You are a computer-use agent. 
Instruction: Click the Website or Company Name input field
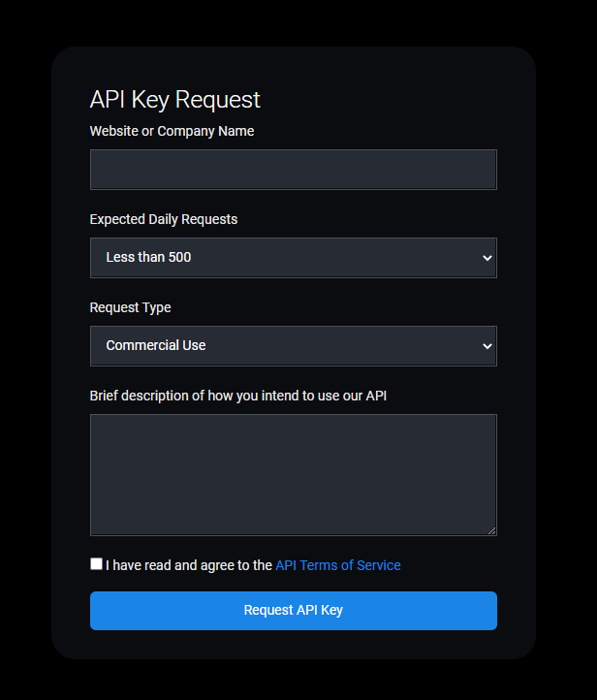[293, 170]
